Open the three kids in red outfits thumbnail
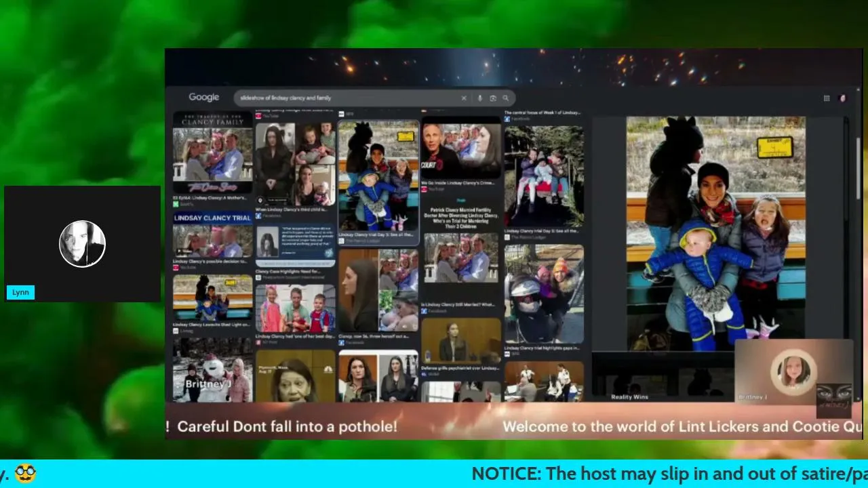 tap(296, 308)
